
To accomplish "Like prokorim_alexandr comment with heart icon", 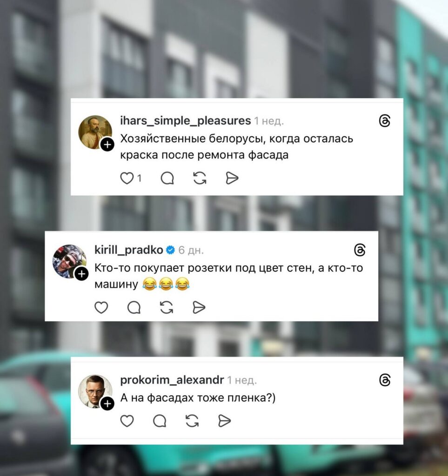I will tap(127, 421).
